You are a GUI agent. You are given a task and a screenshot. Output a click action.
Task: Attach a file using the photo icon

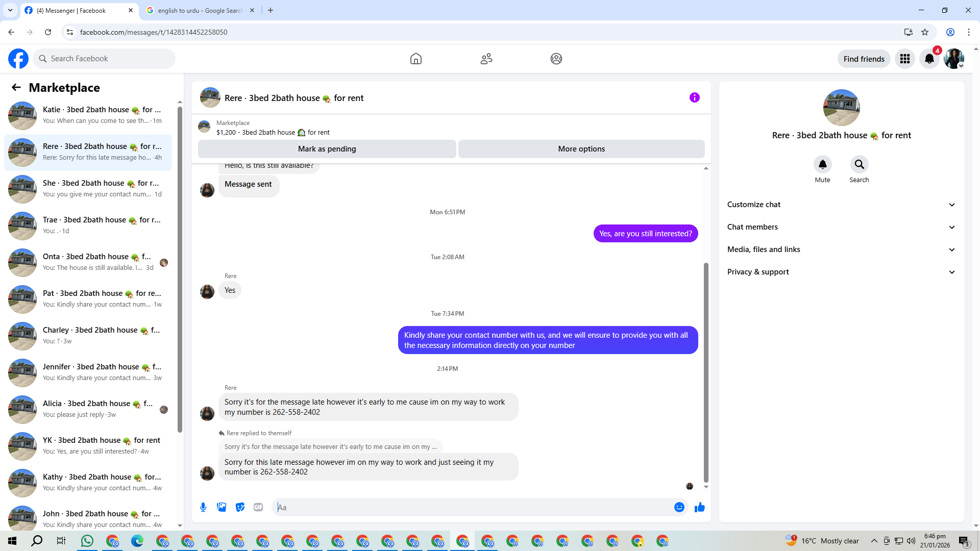(222, 507)
